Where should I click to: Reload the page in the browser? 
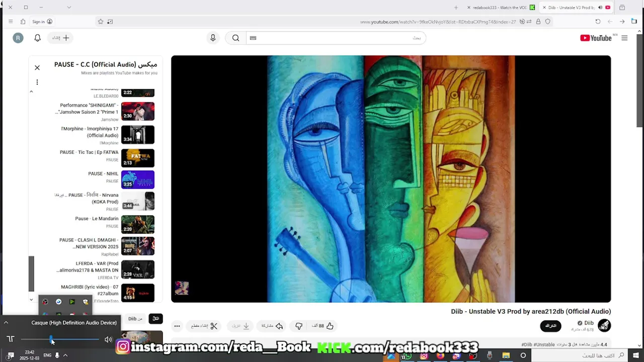(598, 22)
